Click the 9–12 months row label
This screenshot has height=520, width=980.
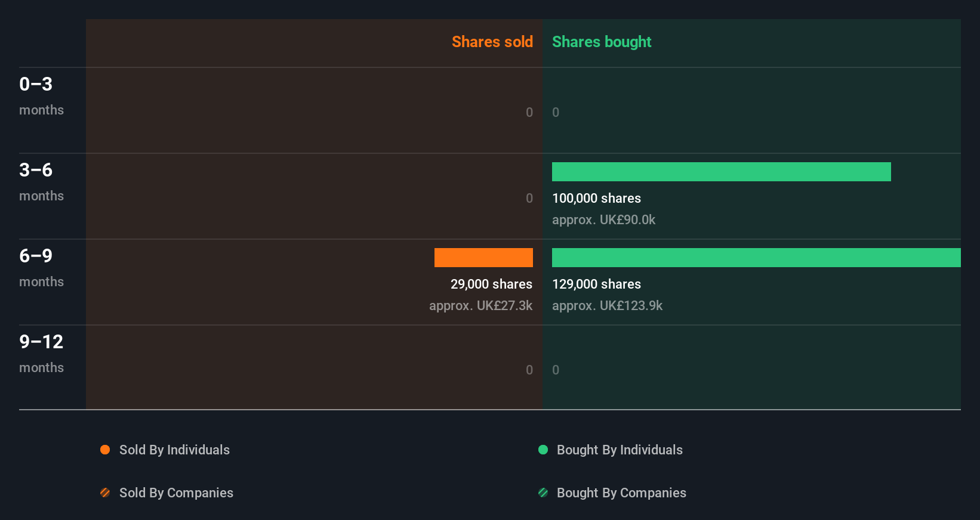tap(41, 353)
